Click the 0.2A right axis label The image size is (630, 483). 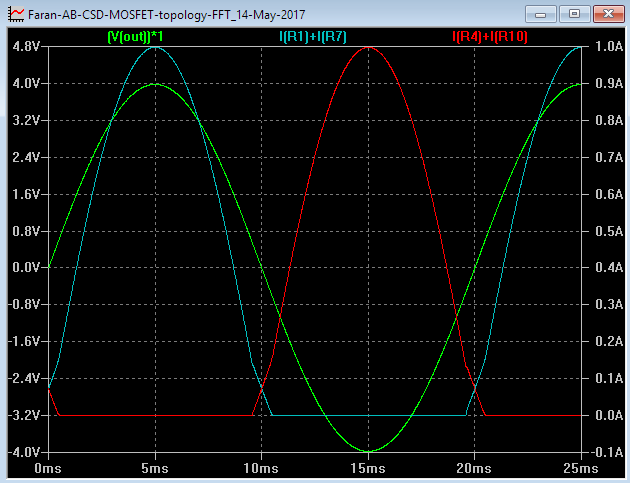click(609, 342)
